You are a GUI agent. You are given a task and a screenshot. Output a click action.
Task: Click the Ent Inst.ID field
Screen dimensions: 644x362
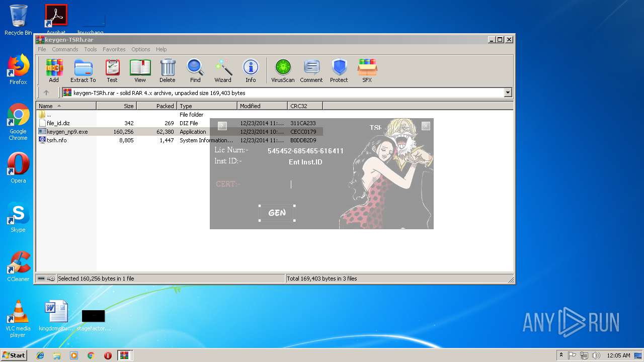click(305, 162)
